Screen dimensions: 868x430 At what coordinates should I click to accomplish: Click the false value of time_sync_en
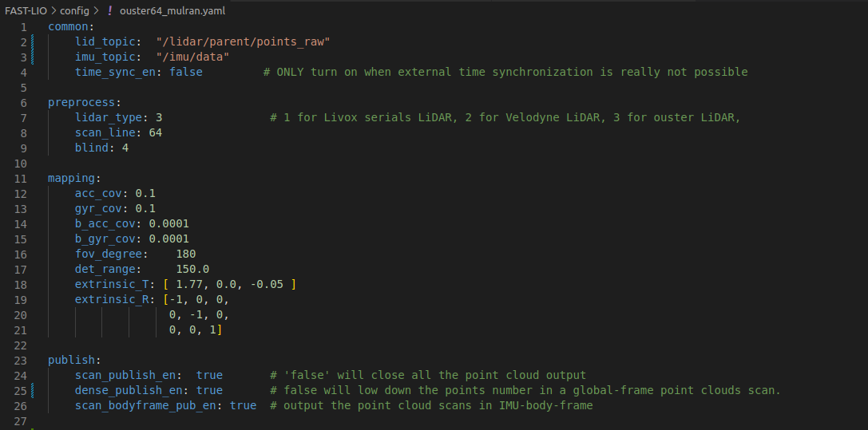pos(185,72)
